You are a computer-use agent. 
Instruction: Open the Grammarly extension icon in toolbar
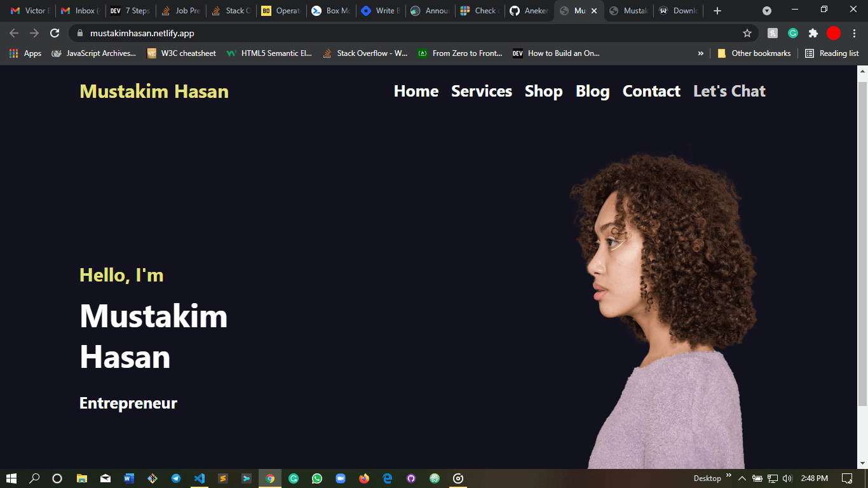[793, 33]
